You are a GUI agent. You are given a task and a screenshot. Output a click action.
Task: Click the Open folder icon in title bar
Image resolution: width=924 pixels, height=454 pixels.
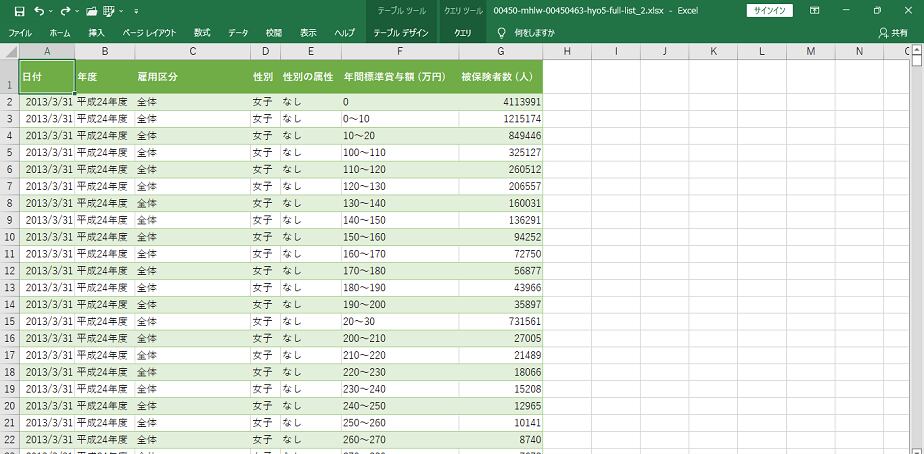[91, 11]
